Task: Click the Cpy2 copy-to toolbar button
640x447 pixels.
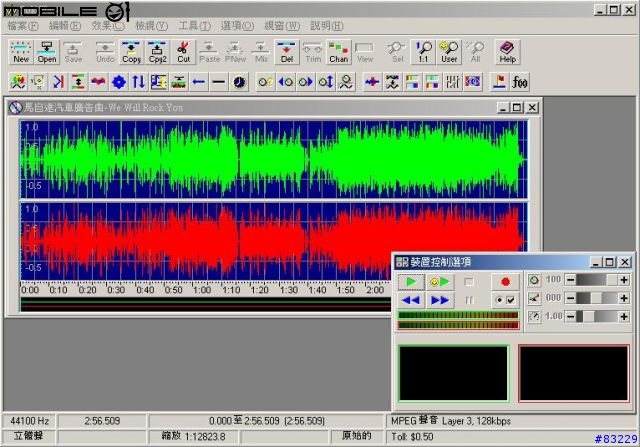Action: click(157, 52)
